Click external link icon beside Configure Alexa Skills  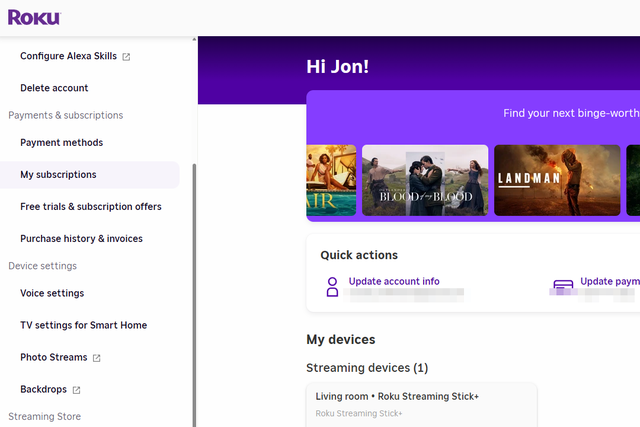tap(126, 57)
